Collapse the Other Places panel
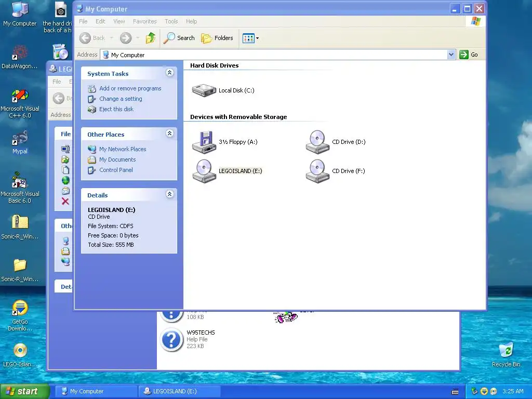Viewport: 532px width, 399px height. click(170, 134)
